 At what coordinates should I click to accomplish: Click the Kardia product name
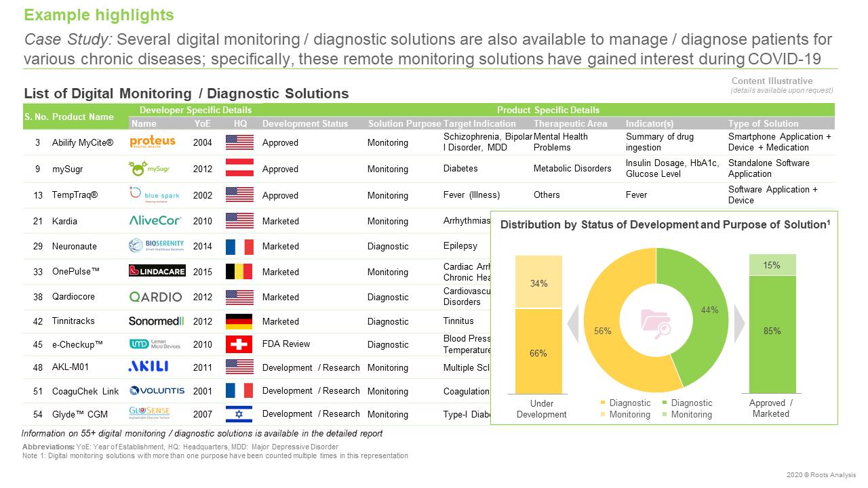click(x=64, y=221)
